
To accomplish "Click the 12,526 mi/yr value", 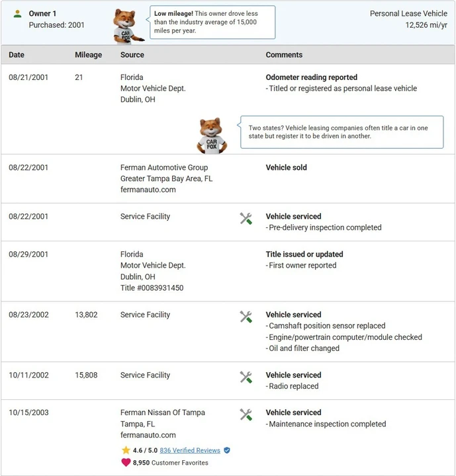I will (426, 25).
